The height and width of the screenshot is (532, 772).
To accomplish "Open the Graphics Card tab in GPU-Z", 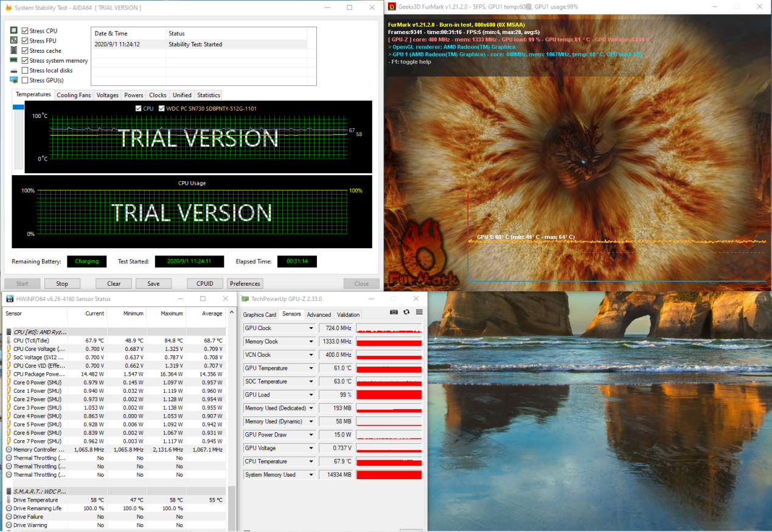I will 260,315.
